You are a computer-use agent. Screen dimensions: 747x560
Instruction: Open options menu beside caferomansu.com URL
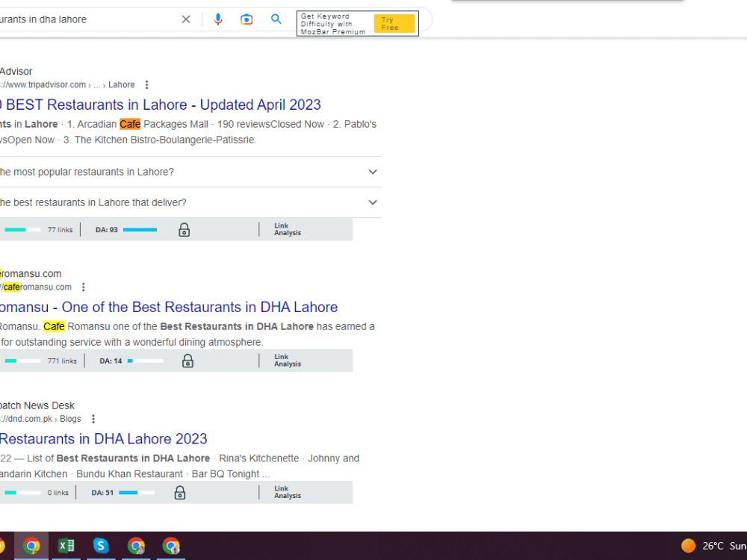84,287
